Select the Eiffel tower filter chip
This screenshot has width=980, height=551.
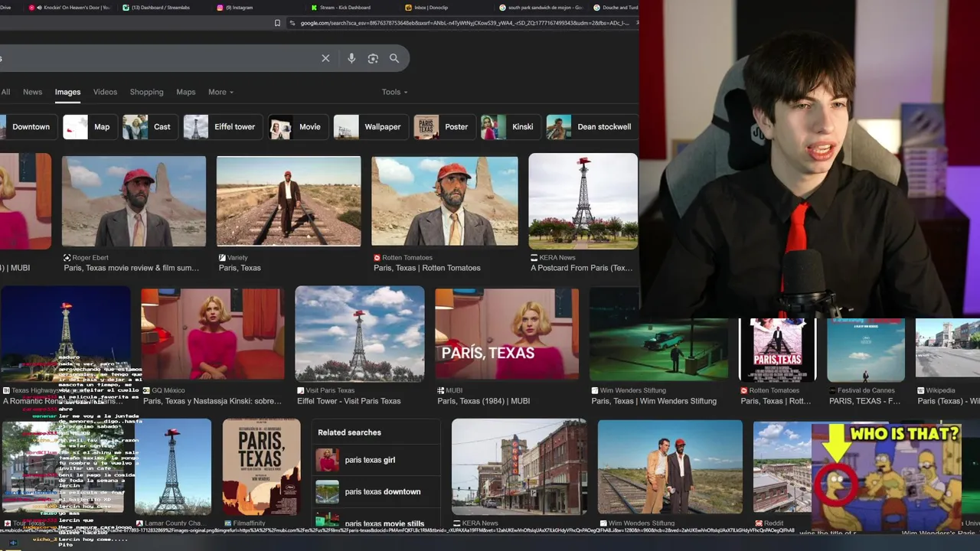click(x=223, y=127)
